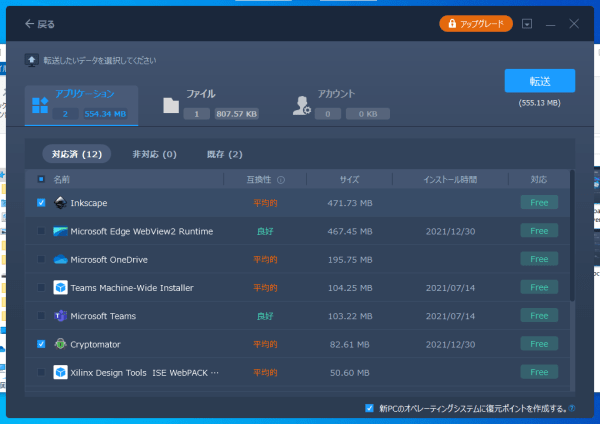
Task: Click the lock icon on upgrade button
Action: coord(452,24)
